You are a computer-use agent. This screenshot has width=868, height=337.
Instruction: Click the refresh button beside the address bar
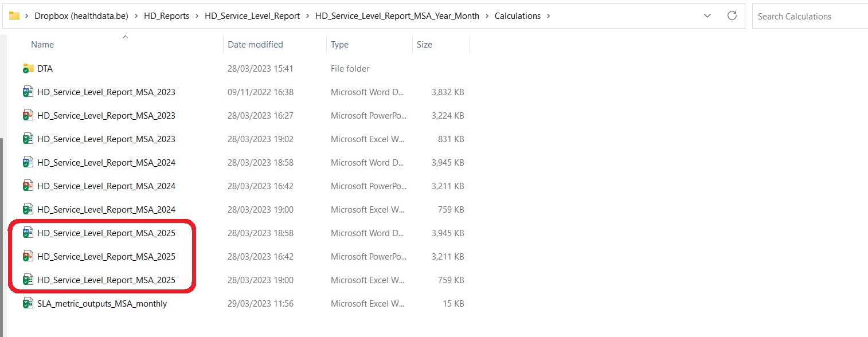(x=732, y=16)
